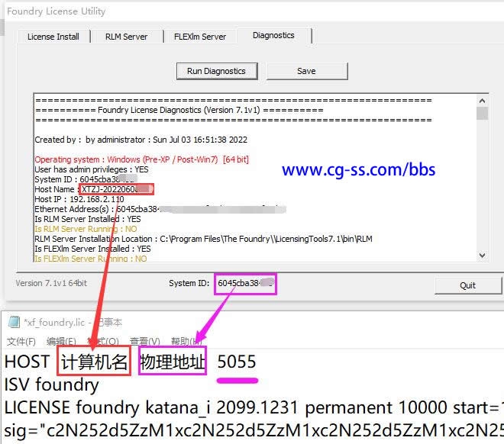This screenshot has width=504, height=444.
Task: Click the ISV foundry line in Notepad
Action: [x=52, y=384]
